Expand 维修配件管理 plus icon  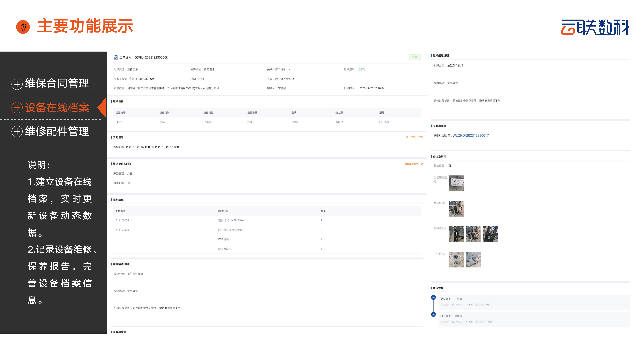pos(17,131)
